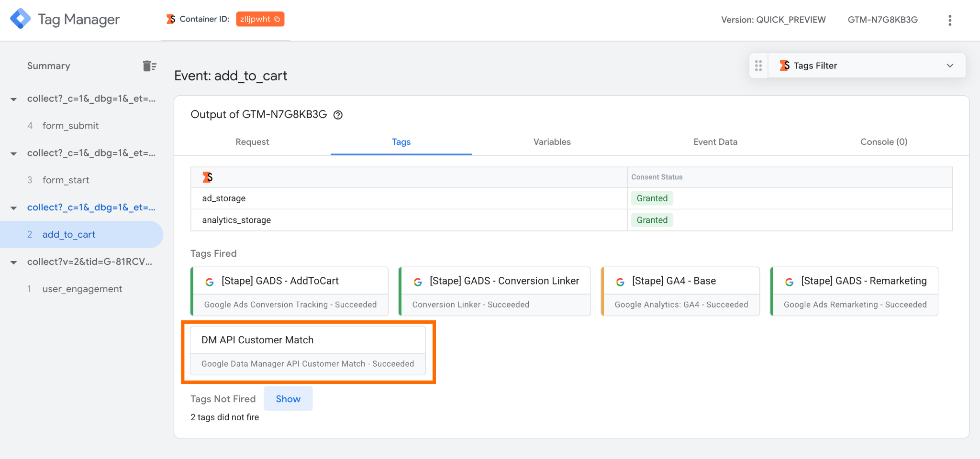
Task: Click the Google icon on GADS AddToCart tag
Action: (210, 282)
